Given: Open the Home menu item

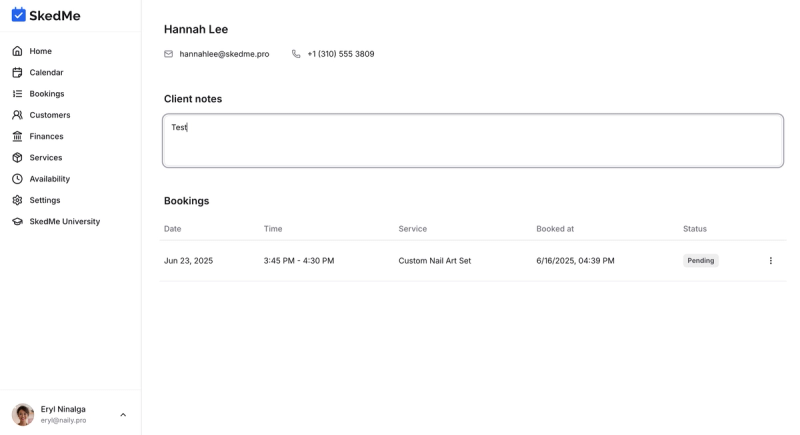Looking at the screenshot, I should click(40, 51).
